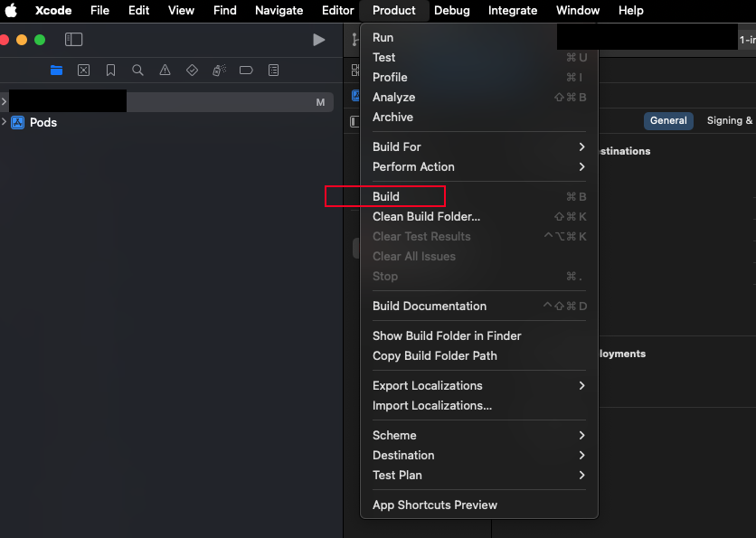Choose Profile from Product menu
756x538 pixels.
click(x=479, y=77)
